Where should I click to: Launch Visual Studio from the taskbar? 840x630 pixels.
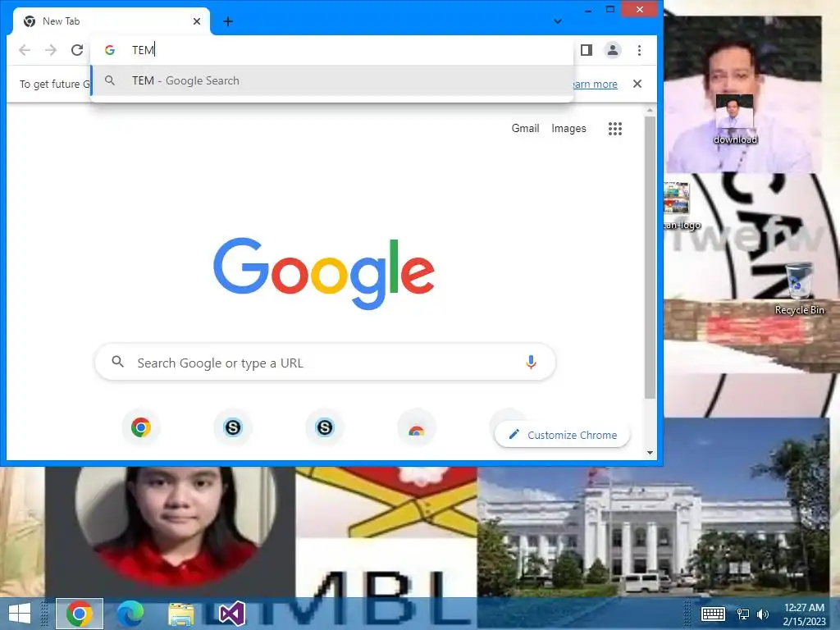[232, 614]
